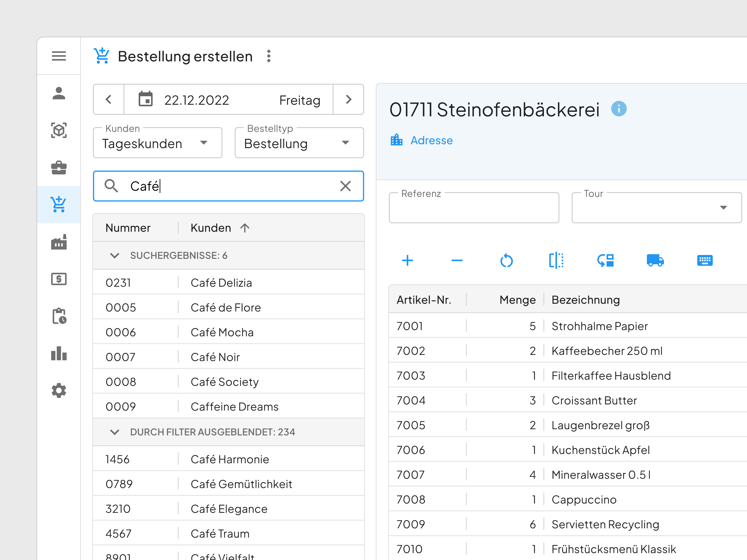Viewport: 747px width, 560px height.
Task: Open the cube (articles) sidebar icon
Action: coord(59,130)
